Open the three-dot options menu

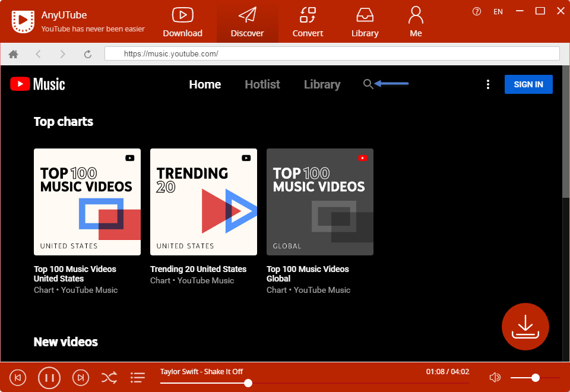[488, 84]
